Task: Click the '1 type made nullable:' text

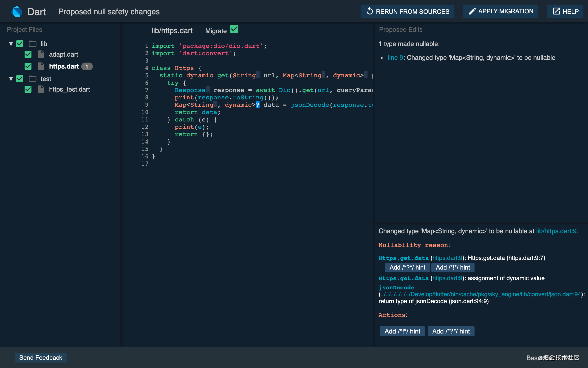Action: (409, 44)
